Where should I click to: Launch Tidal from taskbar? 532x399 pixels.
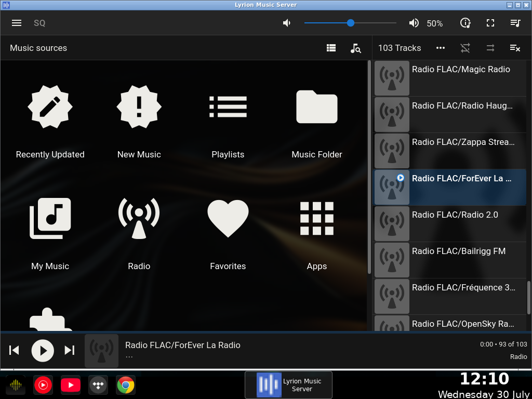98,385
